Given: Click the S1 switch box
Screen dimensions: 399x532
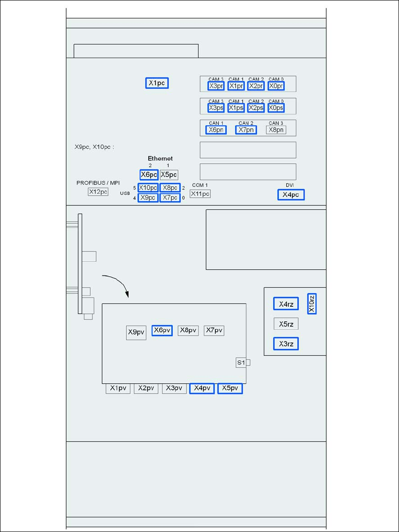Looking at the screenshot, I should (241, 362).
